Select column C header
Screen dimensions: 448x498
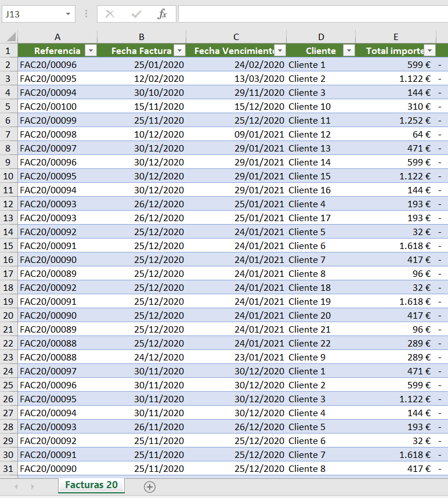[x=236, y=37]
